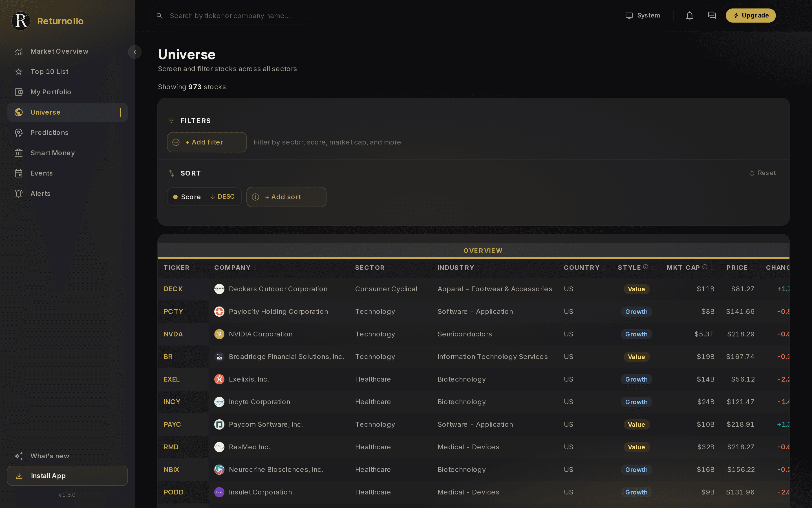Click the Paycom Software logo

point(219,424)
